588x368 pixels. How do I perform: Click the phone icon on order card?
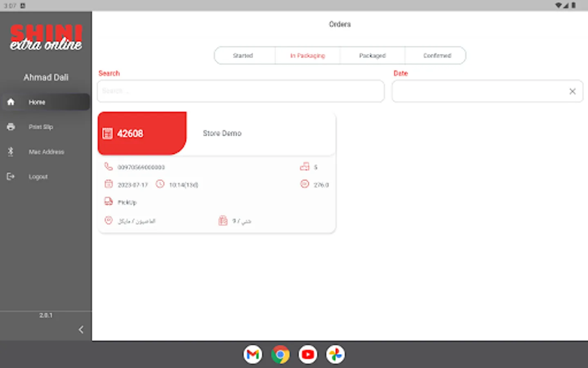pos(108,166)
